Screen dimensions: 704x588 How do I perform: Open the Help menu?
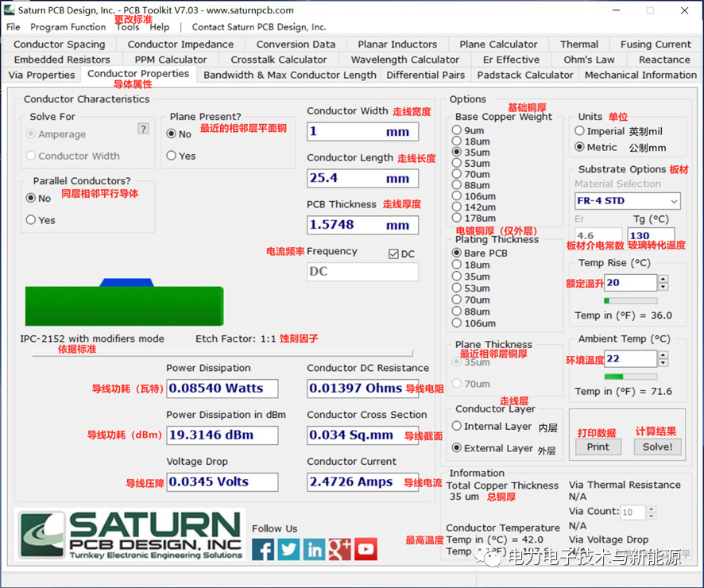[x=160, y=27]
